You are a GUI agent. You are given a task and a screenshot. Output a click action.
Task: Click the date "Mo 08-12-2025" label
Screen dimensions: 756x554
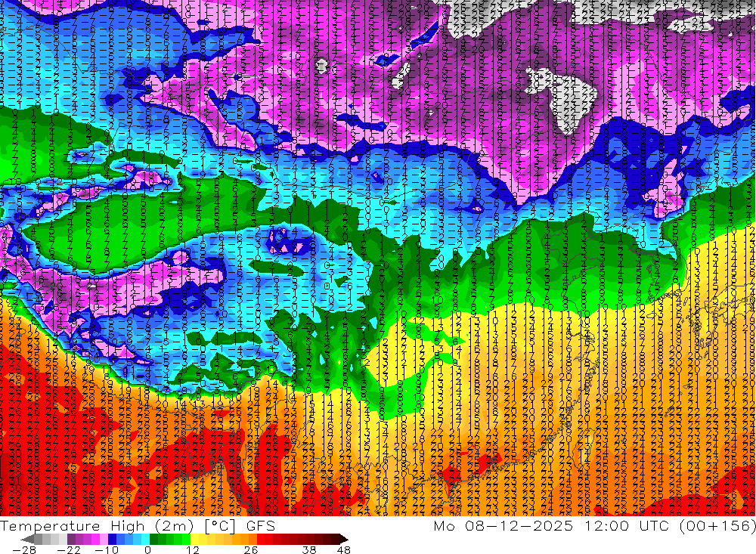pyautogui.click(x=503, y=525)
